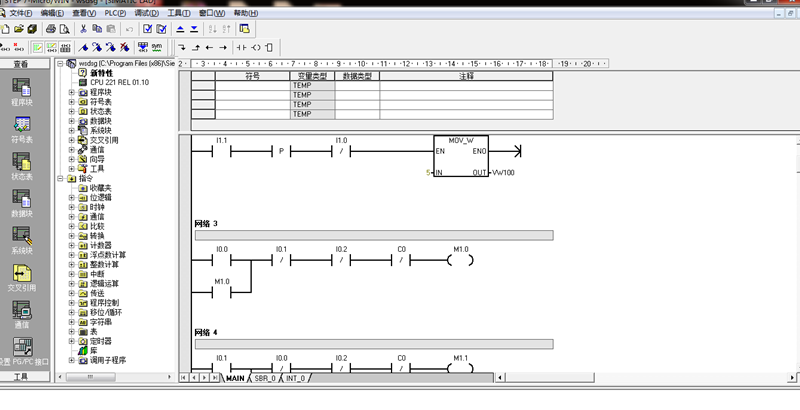The image size is (800, 410).
Task: Download to PLC using the down-arrow icon
Action: [x=194, y=29]
